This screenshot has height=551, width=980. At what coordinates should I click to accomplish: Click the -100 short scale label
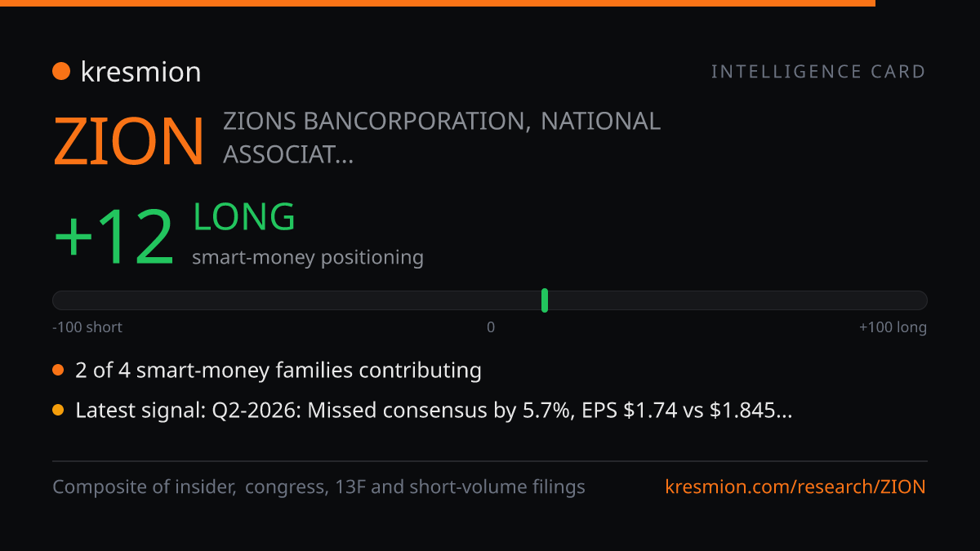tap(87, 327)
